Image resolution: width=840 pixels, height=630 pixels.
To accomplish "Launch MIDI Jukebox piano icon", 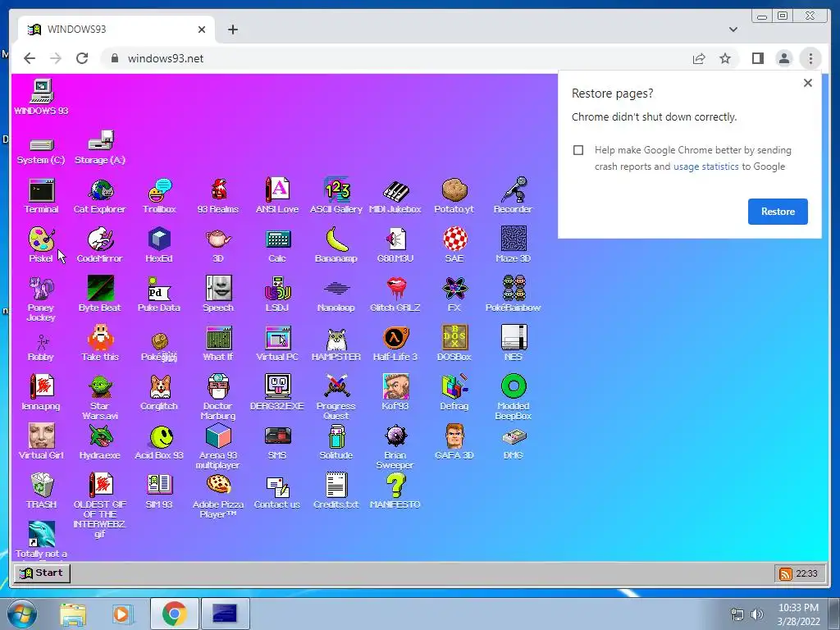I will click(395, 196).
